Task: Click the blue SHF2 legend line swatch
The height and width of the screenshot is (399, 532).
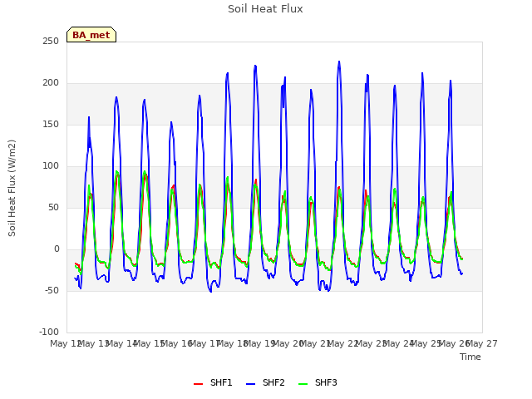Action: pos(250,384)
